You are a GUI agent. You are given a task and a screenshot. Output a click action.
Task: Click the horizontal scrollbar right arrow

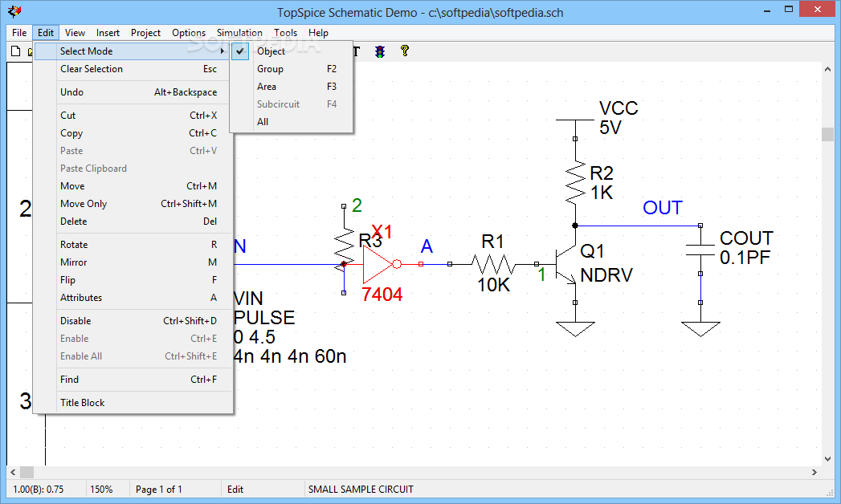(814, 473)
